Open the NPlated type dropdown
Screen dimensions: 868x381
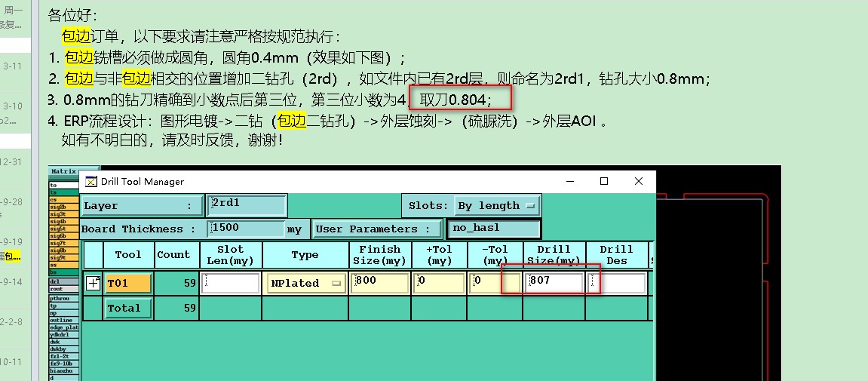[x=306, y=283]
